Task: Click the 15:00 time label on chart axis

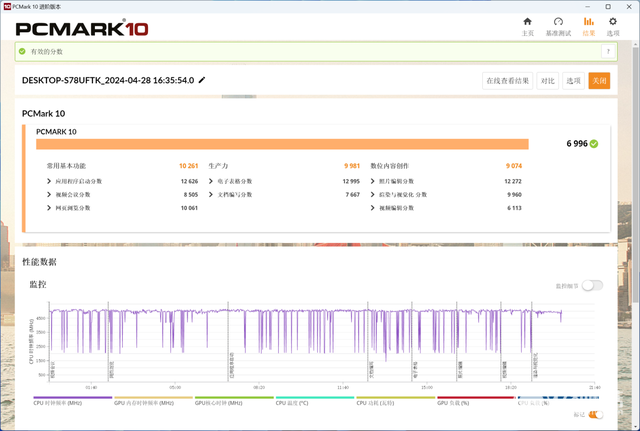Action: coord(427,387)
